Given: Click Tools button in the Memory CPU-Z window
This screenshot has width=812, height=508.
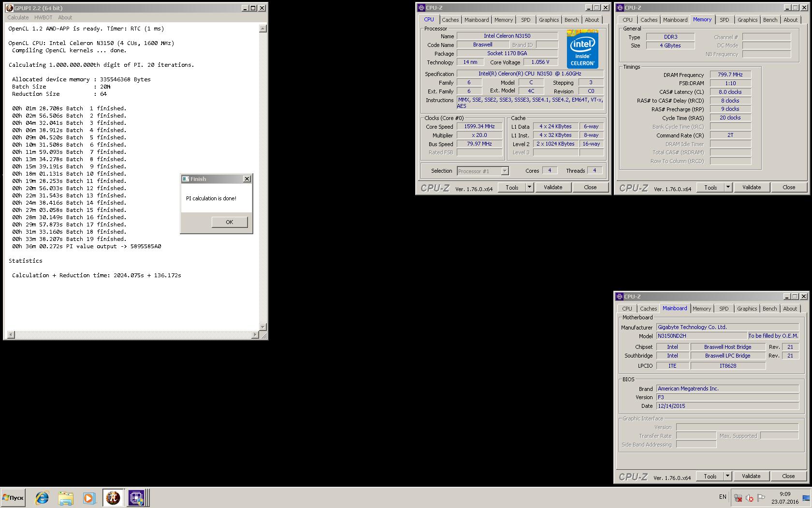Looking at the screenshot, I should [x=710, y=188].
